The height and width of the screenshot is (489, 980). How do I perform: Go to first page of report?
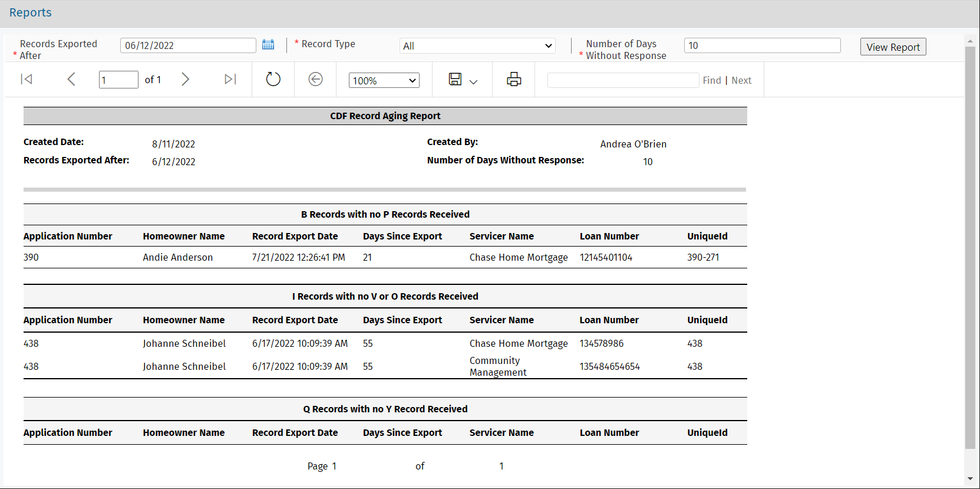tap(27, 79)
